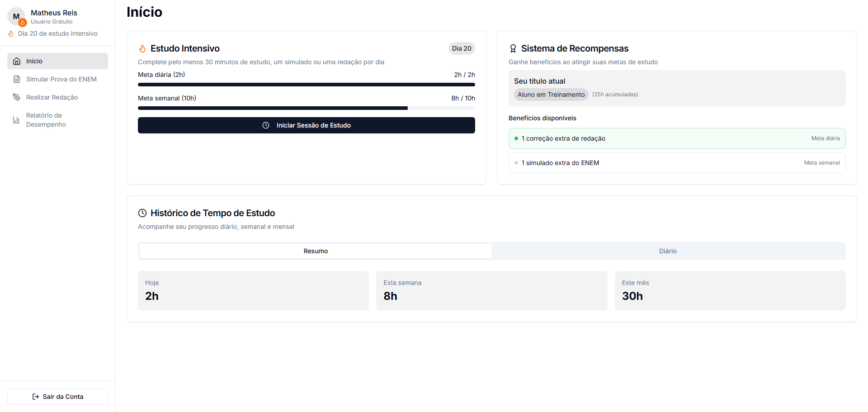The width and height of the screenshot is (868, 412).
Task: Click the Hoje 2h summary card
Action: point(253,291)
